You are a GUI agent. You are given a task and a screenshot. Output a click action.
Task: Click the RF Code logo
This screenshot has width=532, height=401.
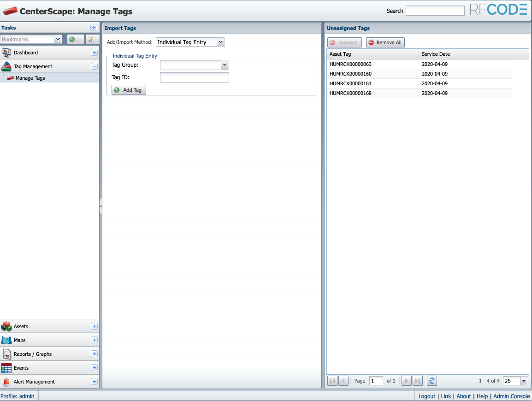tap(498, 10)
